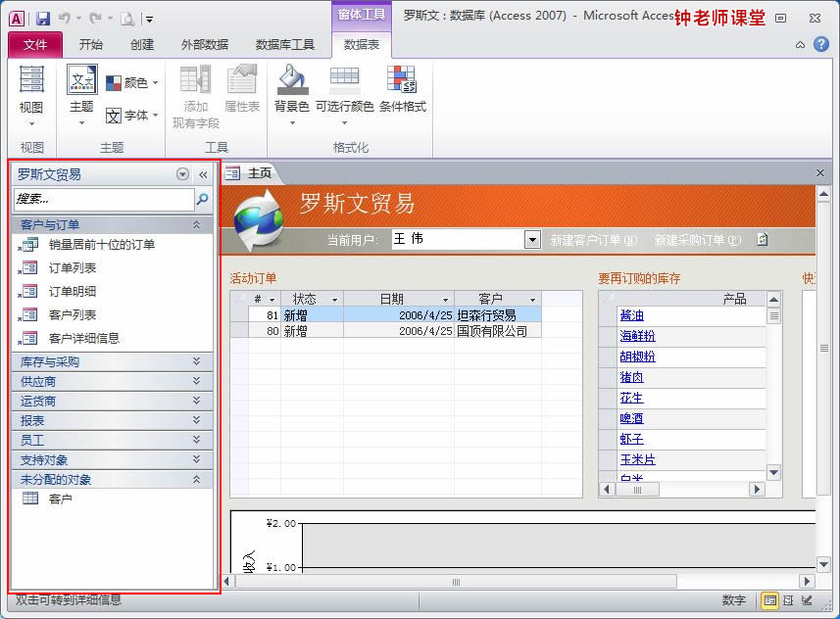Viewport: 840px width, 619px height.
Task: Switch to the 数据库工具 ribbon tab
Action: 285,44
